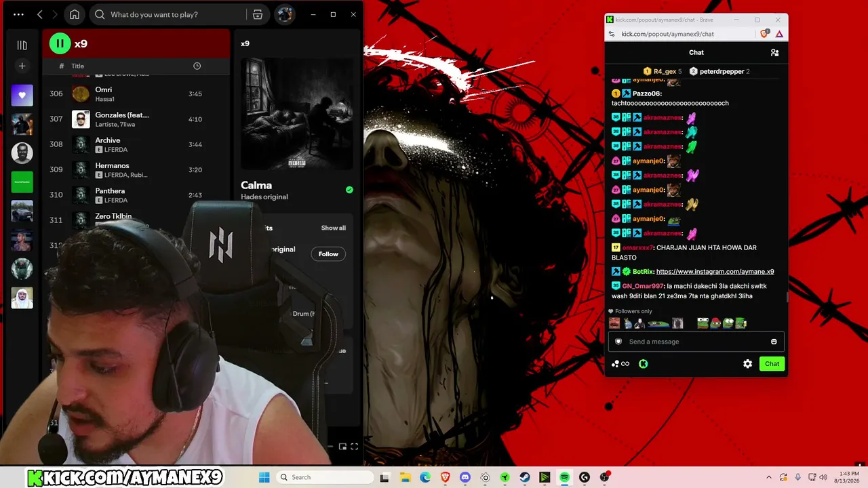Open mini player in Spotify
Viewport: 868px width, 488px height.
(x=342, y=447)
